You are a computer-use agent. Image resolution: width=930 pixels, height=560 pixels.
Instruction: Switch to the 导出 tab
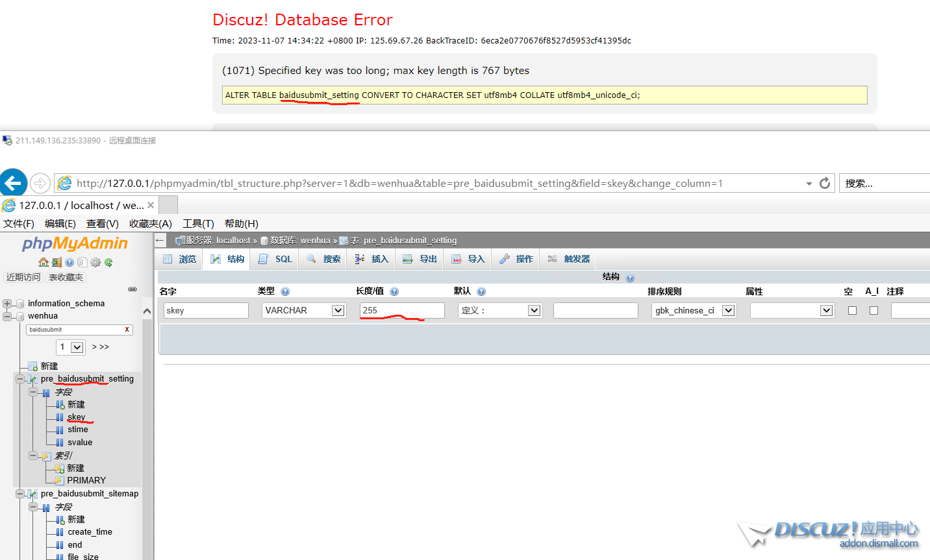point(420,259)
